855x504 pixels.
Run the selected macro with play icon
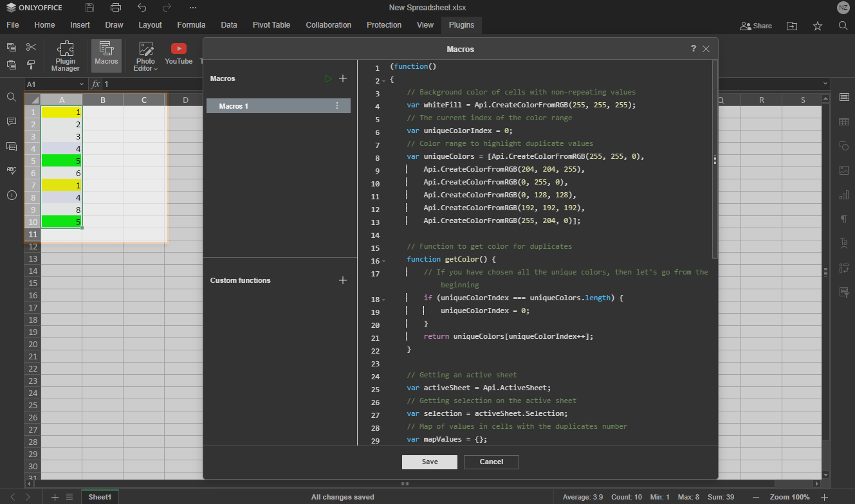(329, 78)
